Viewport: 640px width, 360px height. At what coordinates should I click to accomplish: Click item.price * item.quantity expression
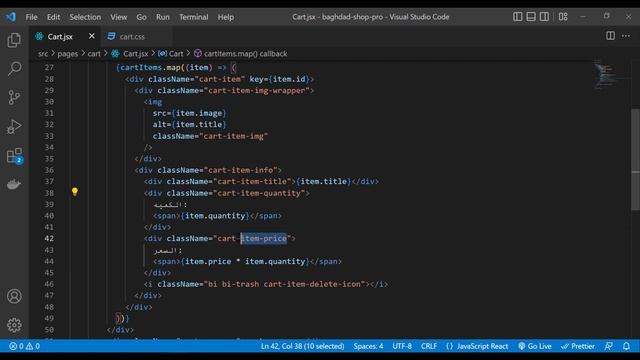pos(245,261)
